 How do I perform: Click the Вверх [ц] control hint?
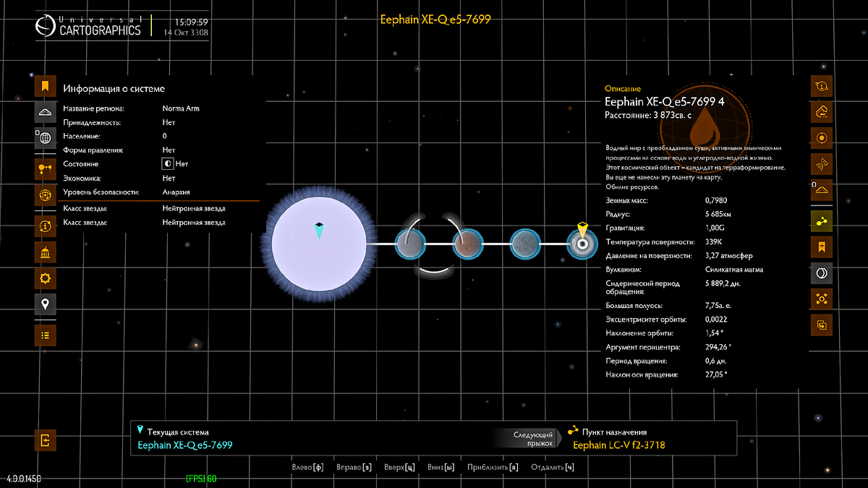(x=399, y=467)
